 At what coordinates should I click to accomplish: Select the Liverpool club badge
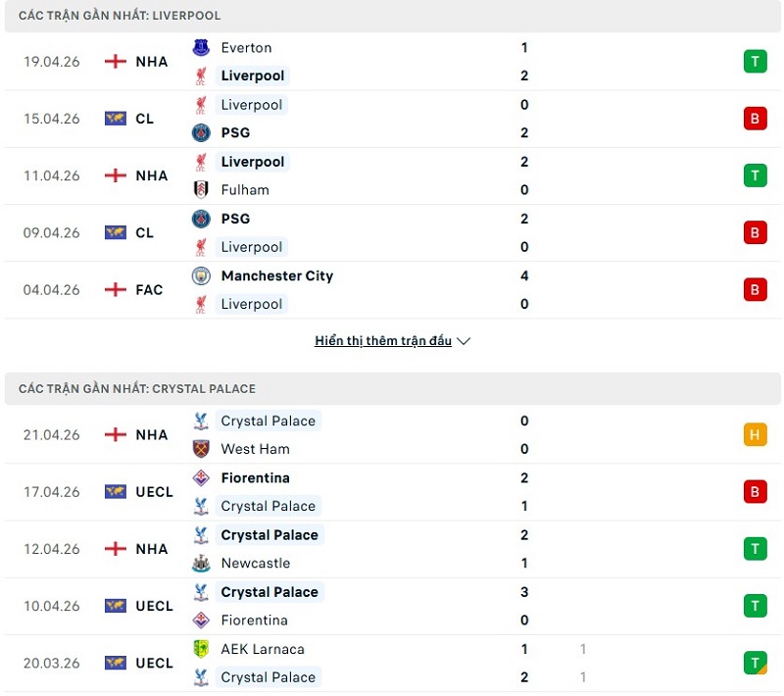(x=200, y=75)
